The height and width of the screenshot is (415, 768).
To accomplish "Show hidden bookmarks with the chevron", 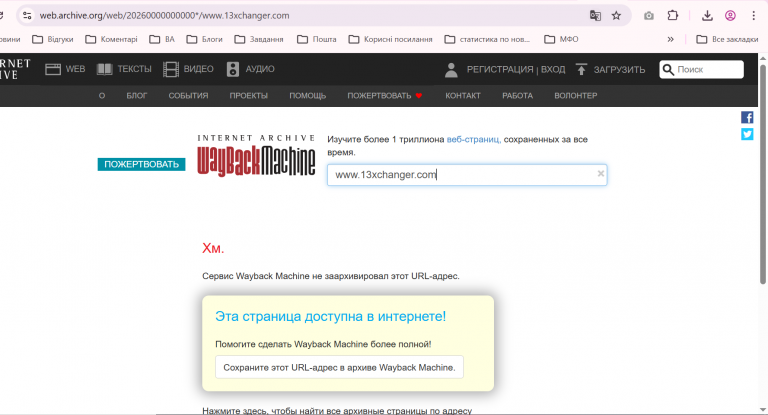I will click(x=671, y=39).
